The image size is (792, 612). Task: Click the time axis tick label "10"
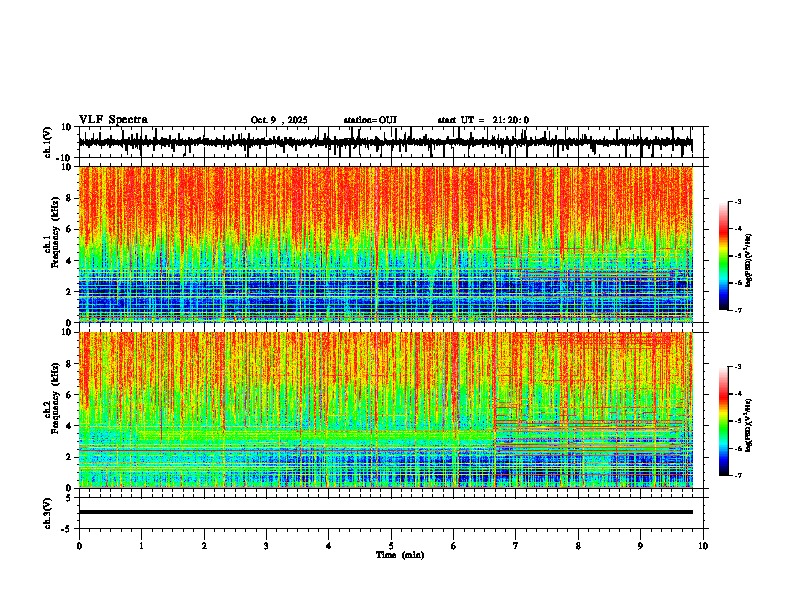tap(703, 546)
